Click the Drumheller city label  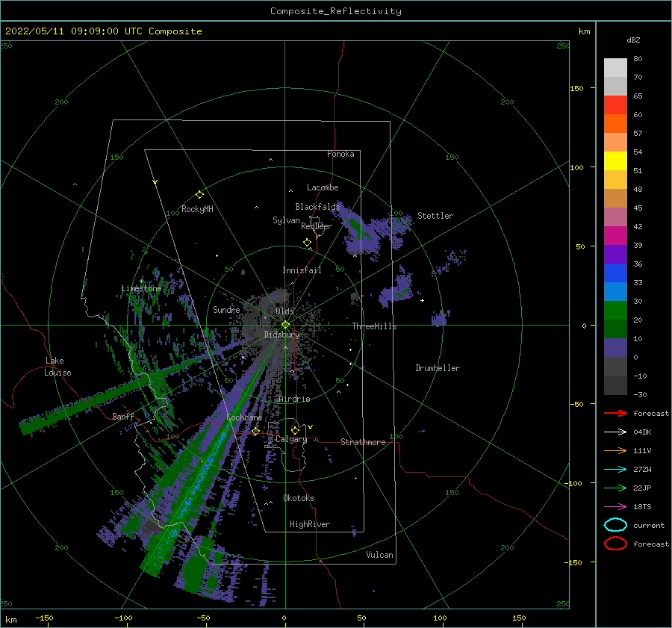438,368
